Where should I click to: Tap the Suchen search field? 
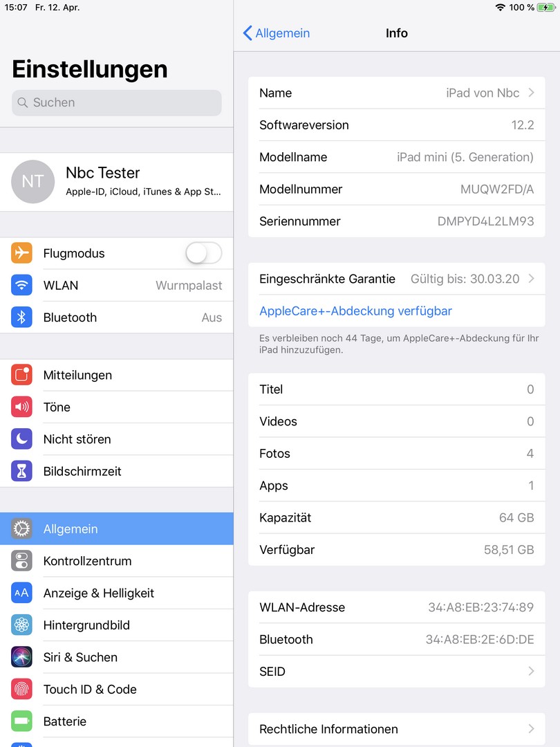[x=117, y=102]
